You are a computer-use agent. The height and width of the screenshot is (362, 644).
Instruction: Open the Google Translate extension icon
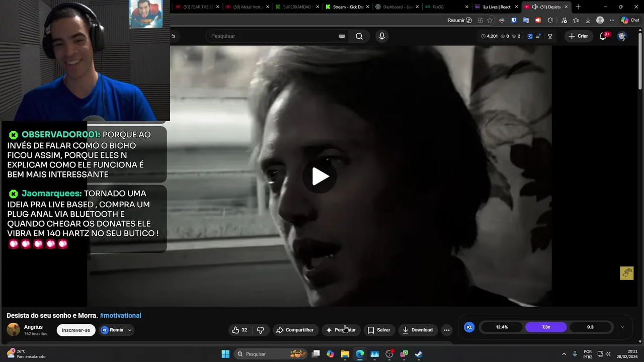point(526,20)
